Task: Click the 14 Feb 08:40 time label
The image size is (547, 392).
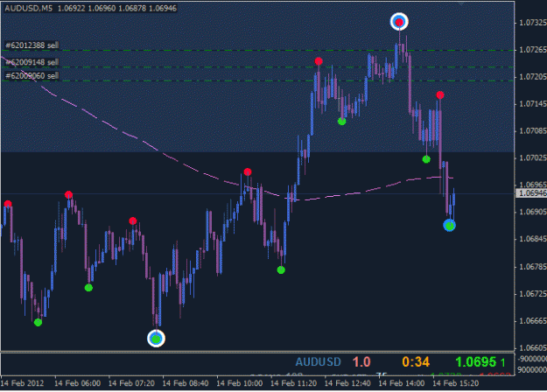Action: (x=186, y=383)
